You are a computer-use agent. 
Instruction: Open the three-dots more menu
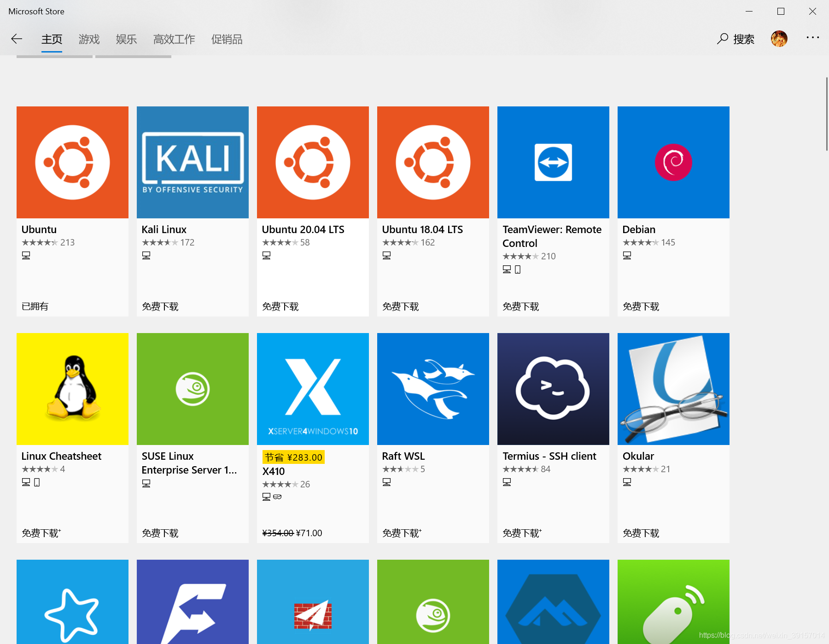click(812, 38)
